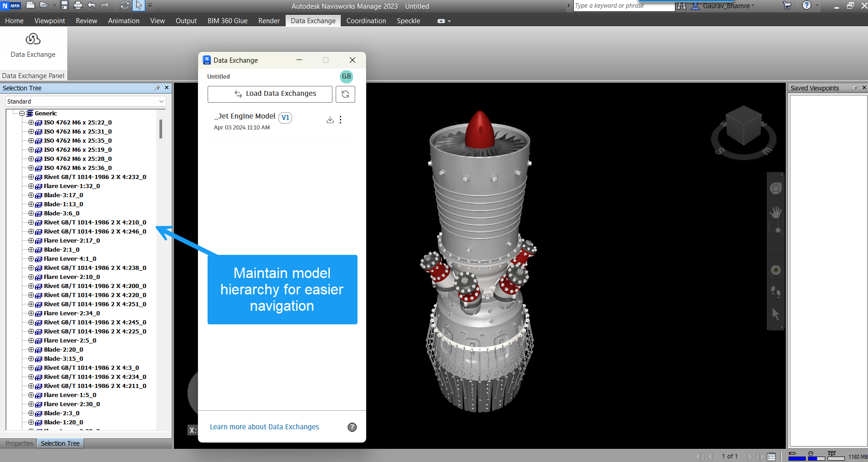This screenshot has height=462, width=868.
Task: Expand Blade-2:1_0 tree node
Action: click(31, 249)
